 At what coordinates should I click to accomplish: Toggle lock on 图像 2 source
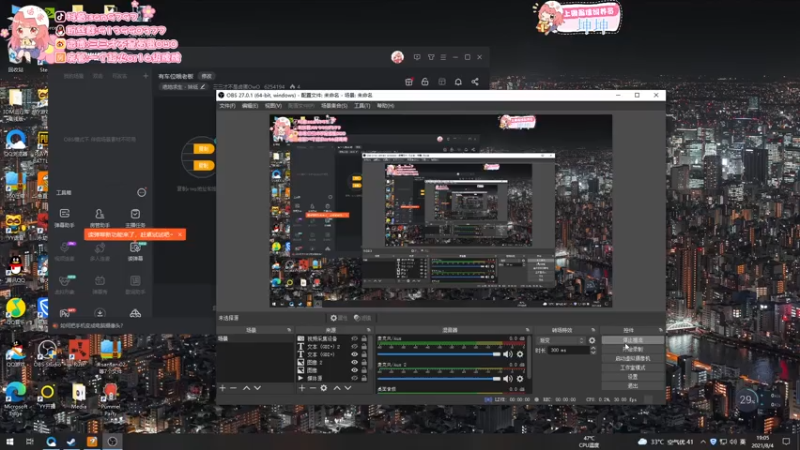(364, 362)
